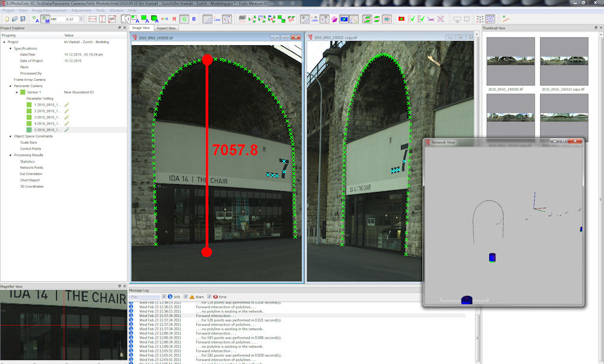Open the Network Points result item
Image resolution: width=604 pixels, height=364 pixels.
click(31, 168)
